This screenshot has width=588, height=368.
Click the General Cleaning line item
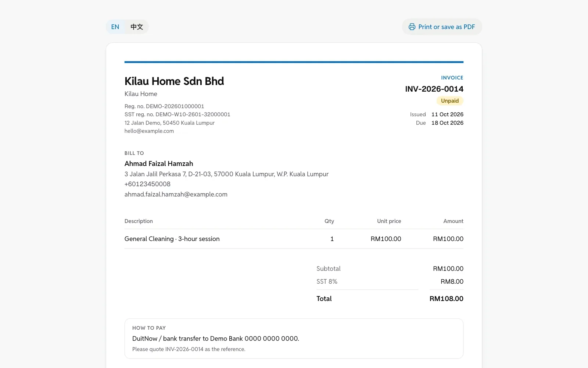pyautogui.click(x=294, y=239)
